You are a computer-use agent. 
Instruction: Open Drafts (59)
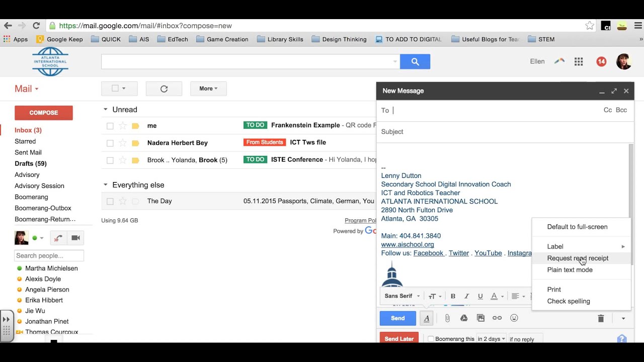coord(31,163)
